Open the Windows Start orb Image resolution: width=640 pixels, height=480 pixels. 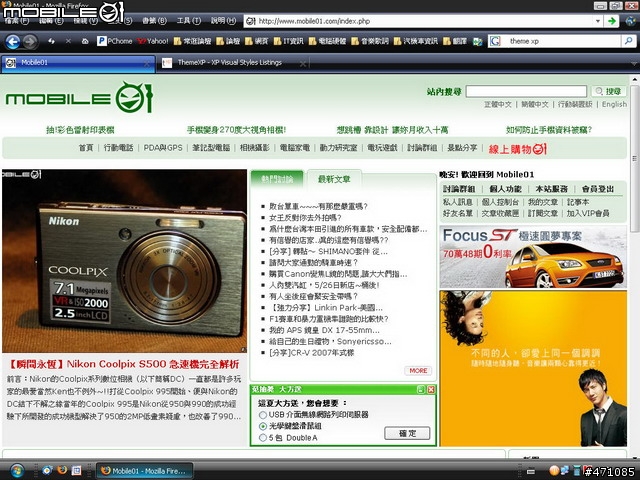coord(17,471)
